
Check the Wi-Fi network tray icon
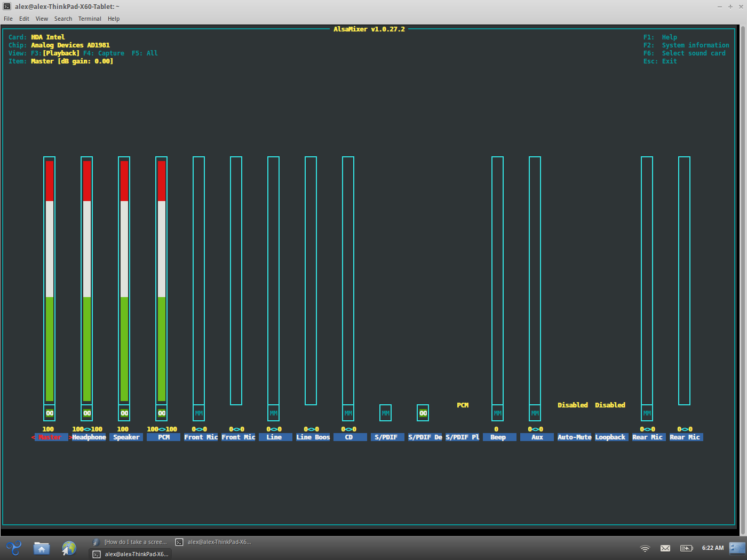[x=645, y=548]
